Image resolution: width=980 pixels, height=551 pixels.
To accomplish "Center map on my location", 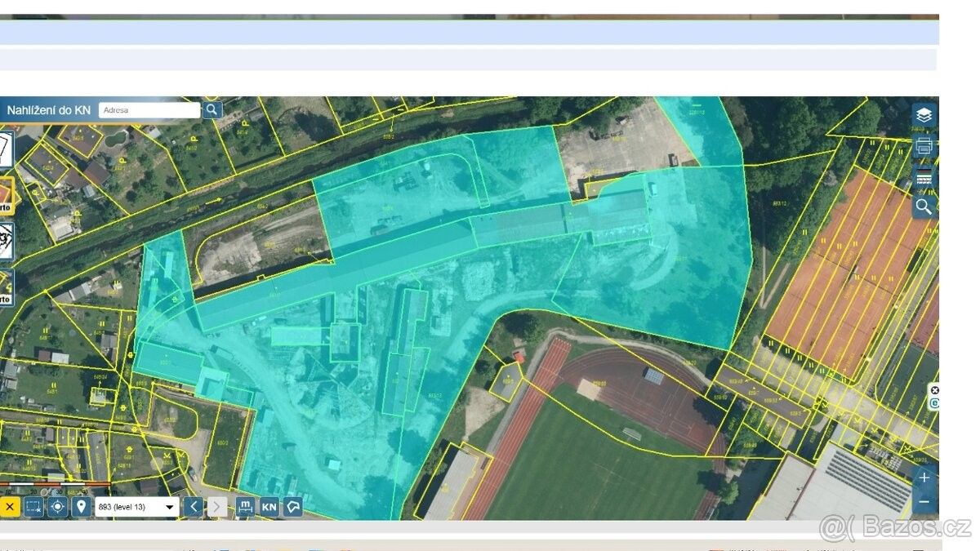I will click(57, 507).
